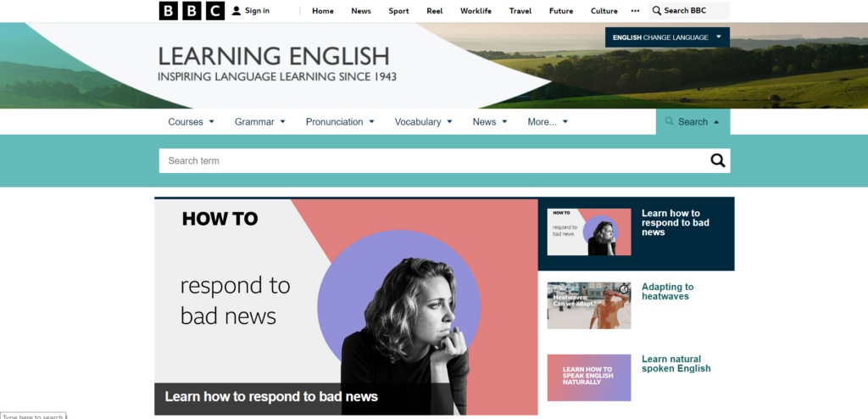Click the Sign in person icon
868x419 pixels.
(236, 11)
